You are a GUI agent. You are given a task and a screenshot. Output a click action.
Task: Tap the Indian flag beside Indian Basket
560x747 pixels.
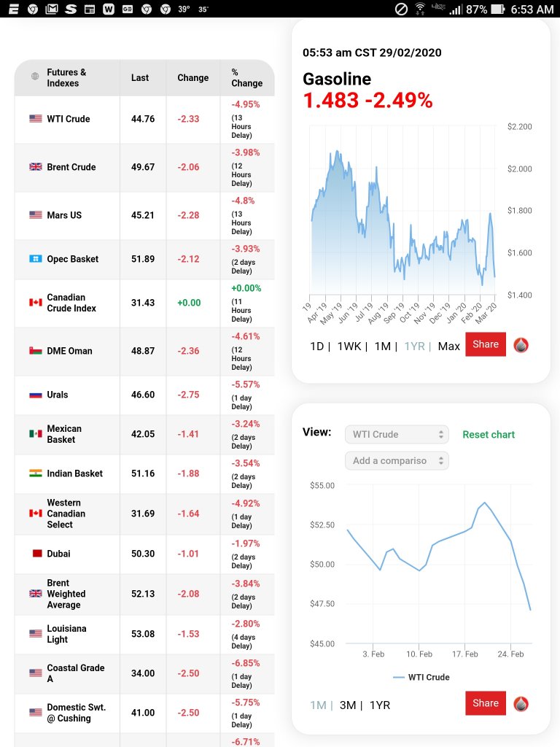tap(36, 473)
